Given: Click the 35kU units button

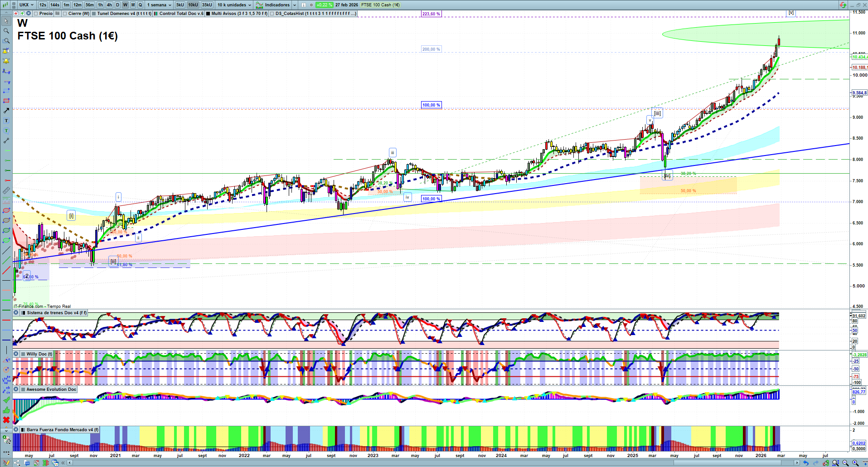Looking at the screenshot, I should click(207, 5).
